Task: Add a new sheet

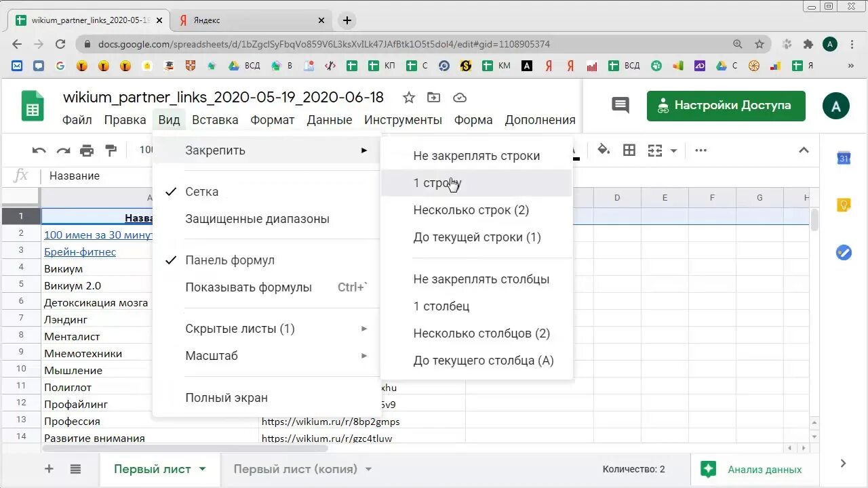Action: point(49,469)
